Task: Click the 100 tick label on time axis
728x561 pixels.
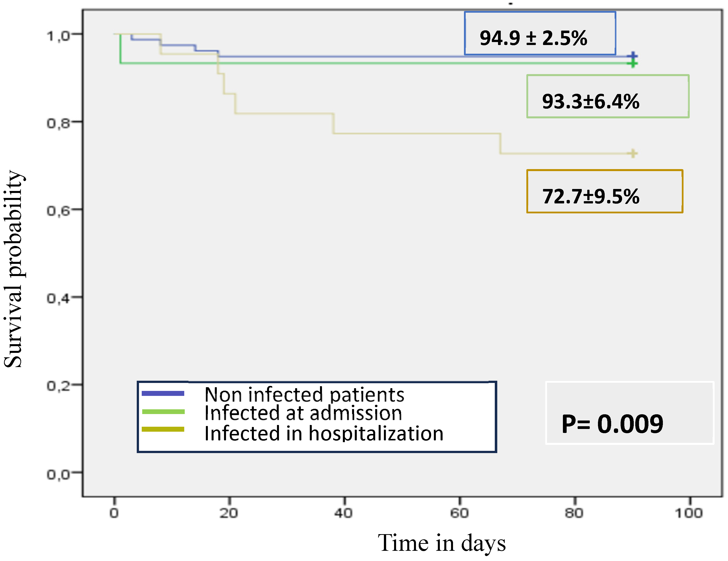Action: (689, 513)
